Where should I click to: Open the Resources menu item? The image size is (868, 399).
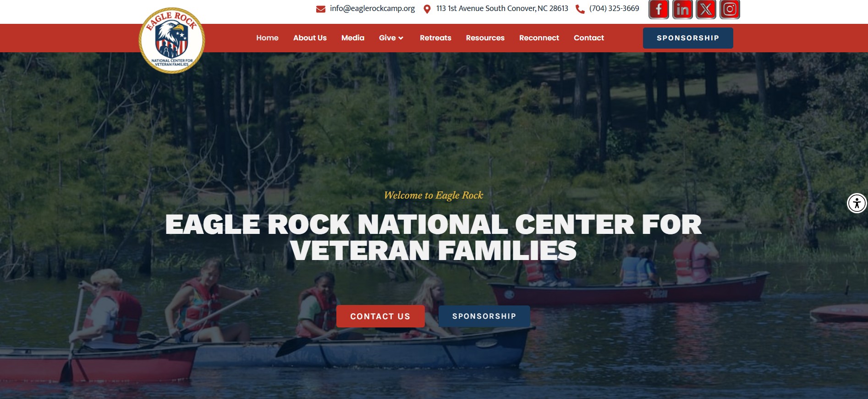tap(485, 38)
